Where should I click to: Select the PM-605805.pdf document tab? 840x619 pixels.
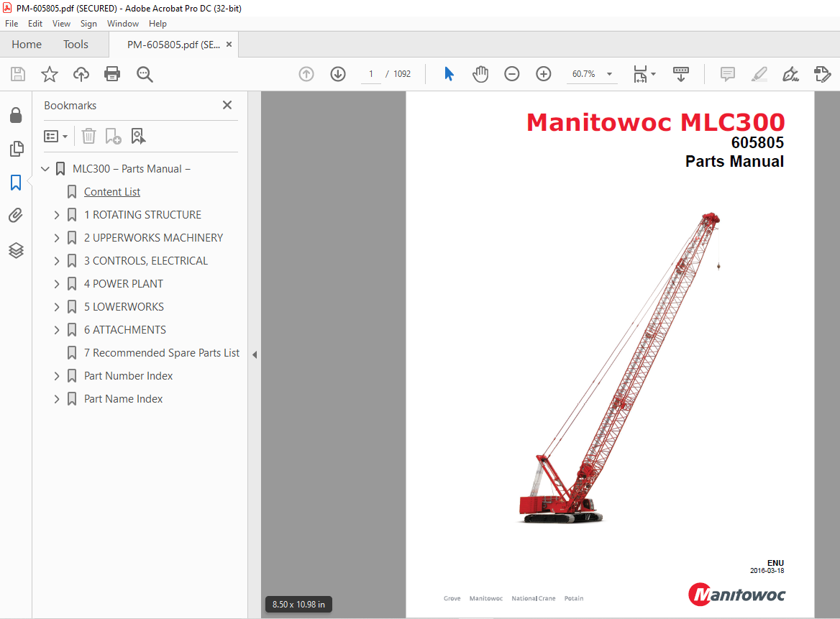(173, 45)
